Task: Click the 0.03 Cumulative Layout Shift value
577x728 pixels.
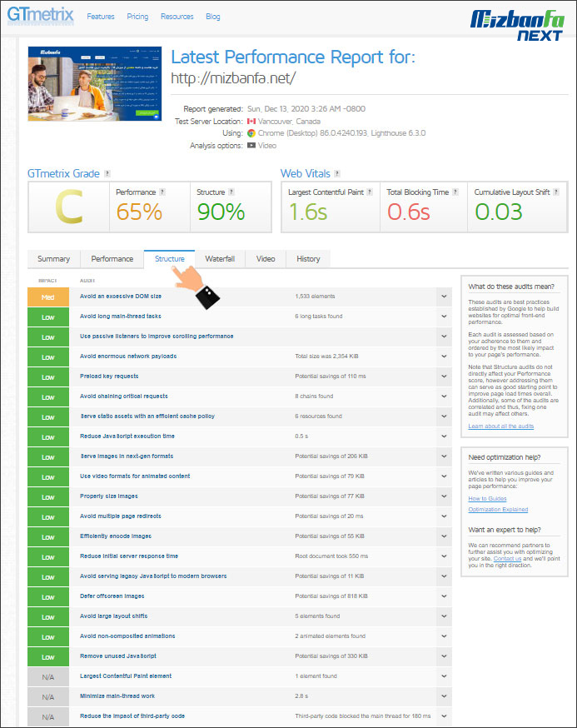Action: pyautogui.click(x=499, y=212)
